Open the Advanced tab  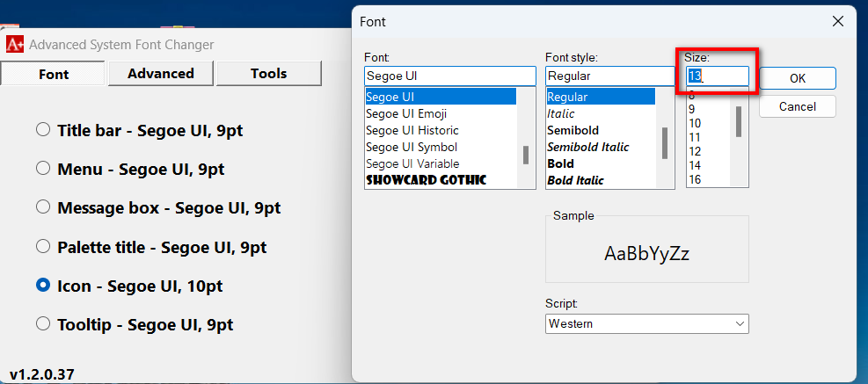[x=161, y=74]
